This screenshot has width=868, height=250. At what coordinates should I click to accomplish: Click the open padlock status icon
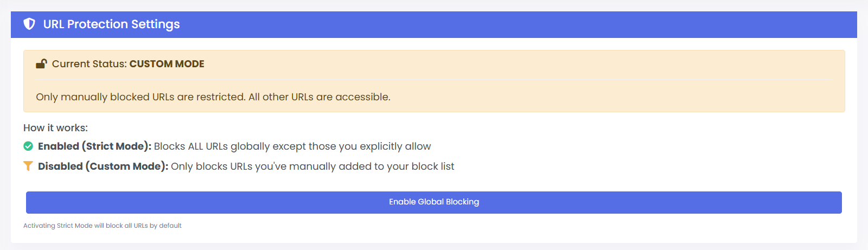41,64
